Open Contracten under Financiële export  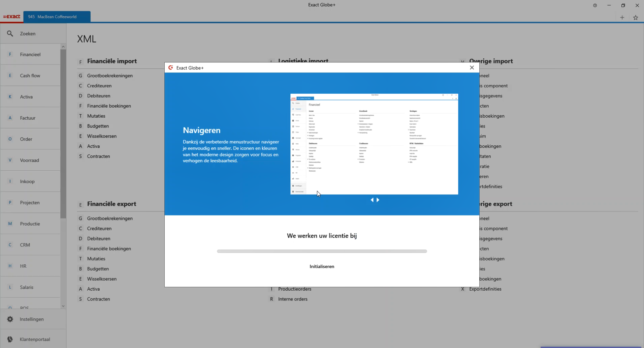click(x=98, y=299)
